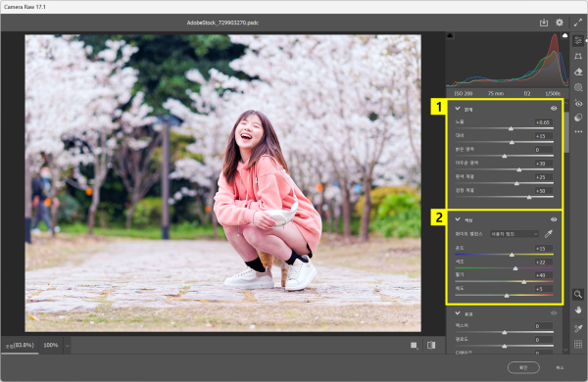
Task: Select the Red Eye removal tool icon
Action: coord(578,103)
